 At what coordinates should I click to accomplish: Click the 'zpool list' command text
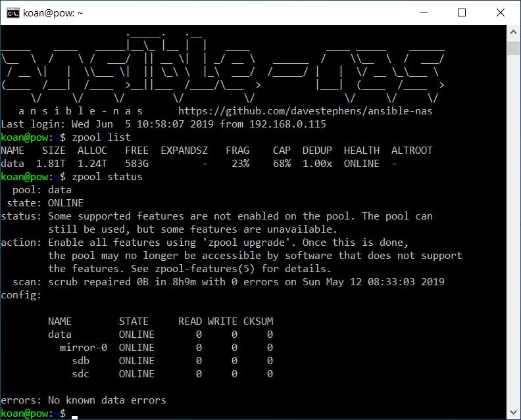tap(101, 137)
